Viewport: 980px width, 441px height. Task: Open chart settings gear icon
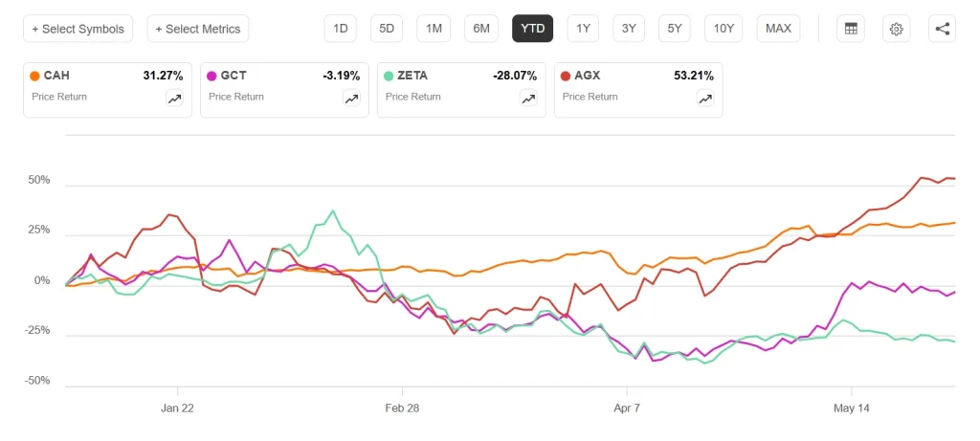pos(896,29)
